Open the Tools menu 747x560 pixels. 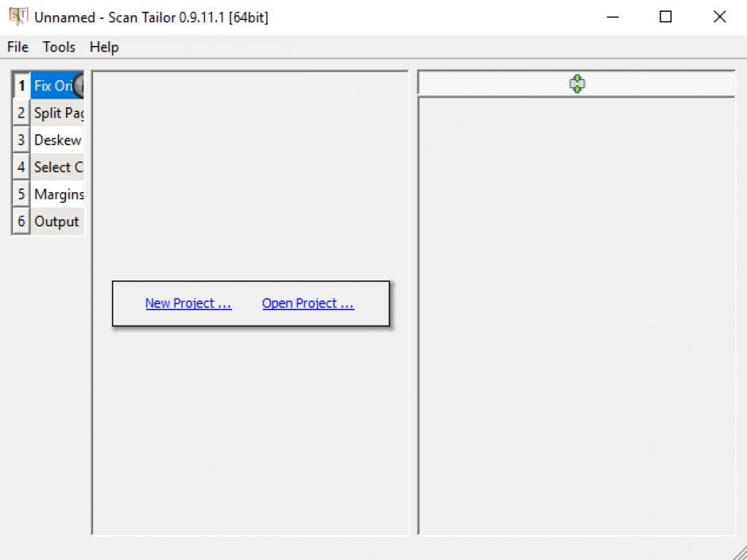(59, 47)
